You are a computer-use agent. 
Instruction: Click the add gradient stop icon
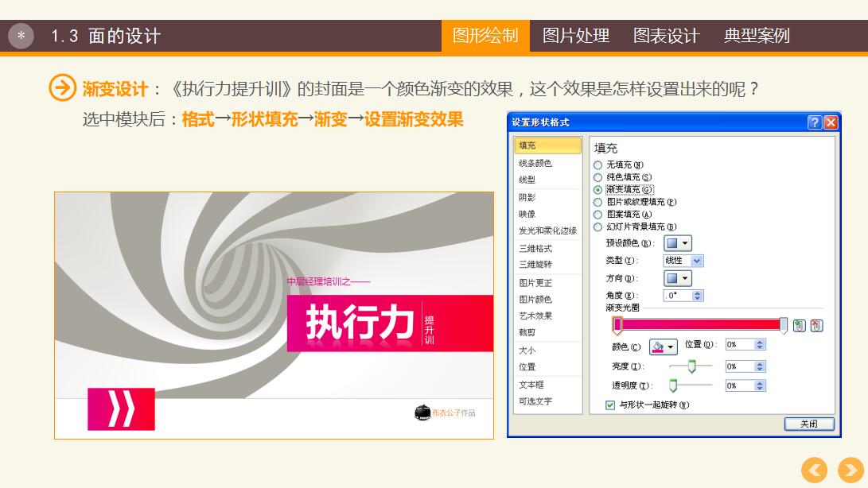800,326
